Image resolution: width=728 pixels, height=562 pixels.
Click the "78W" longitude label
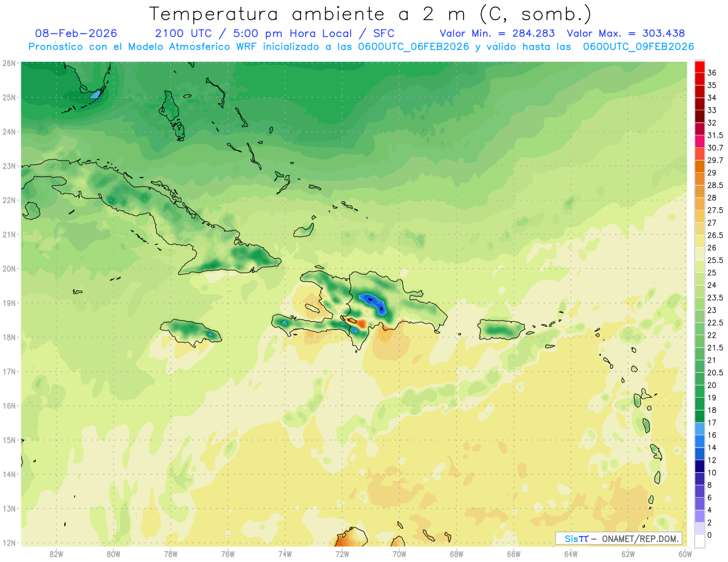pos(170,554)
